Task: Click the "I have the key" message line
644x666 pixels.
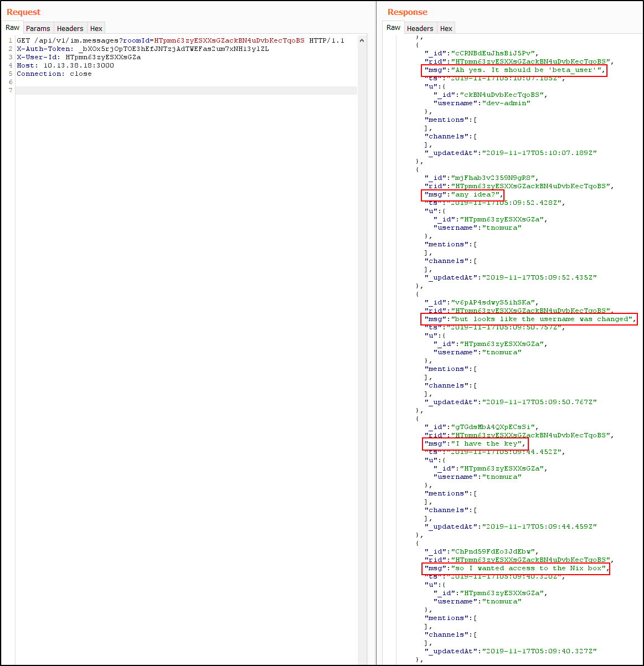Action: tap(475, 443)
